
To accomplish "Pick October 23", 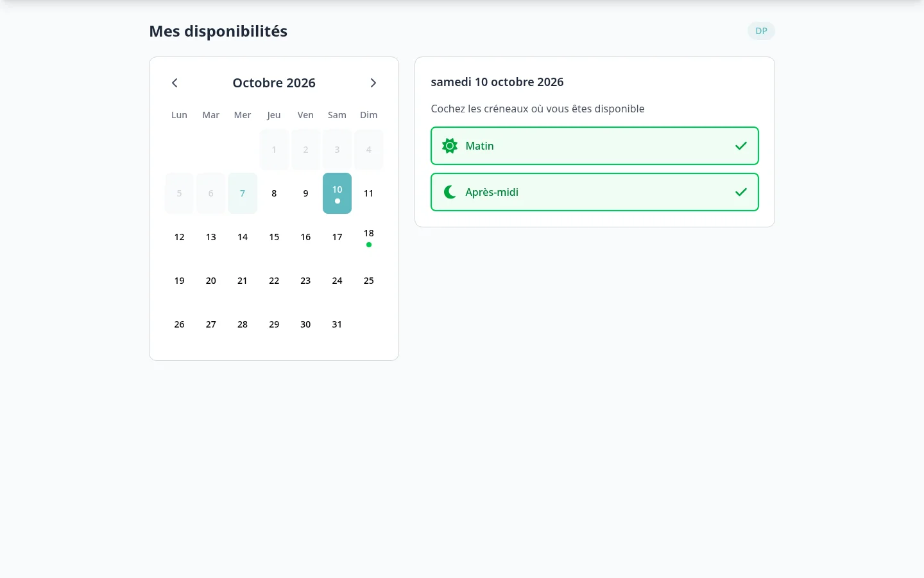I will pyautogui.click(x=305, y=281).
